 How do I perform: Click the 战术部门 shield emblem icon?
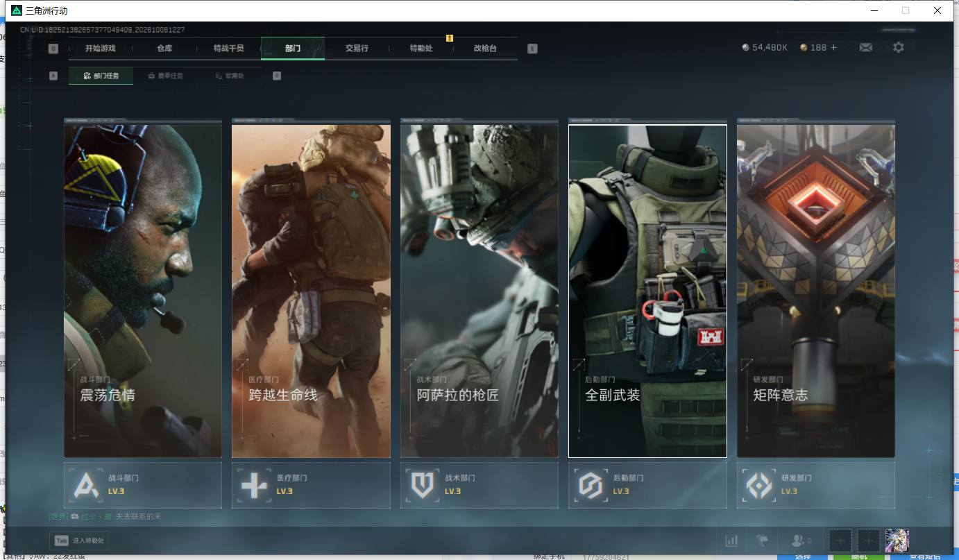(x=423, y=486)
